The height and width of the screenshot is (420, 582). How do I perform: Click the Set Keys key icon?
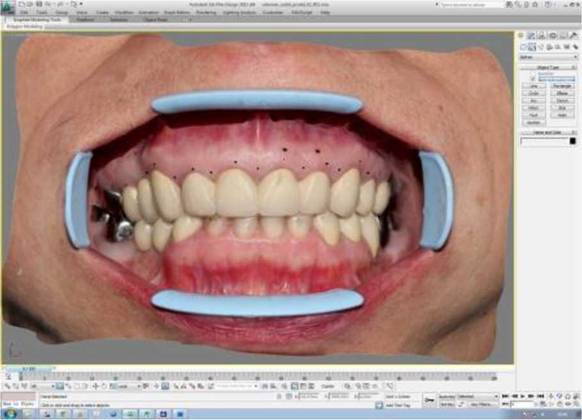click(429, 400)
